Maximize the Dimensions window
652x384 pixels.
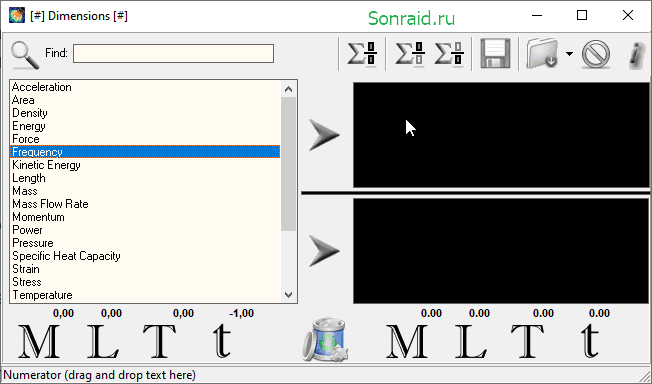coord(582,16)
